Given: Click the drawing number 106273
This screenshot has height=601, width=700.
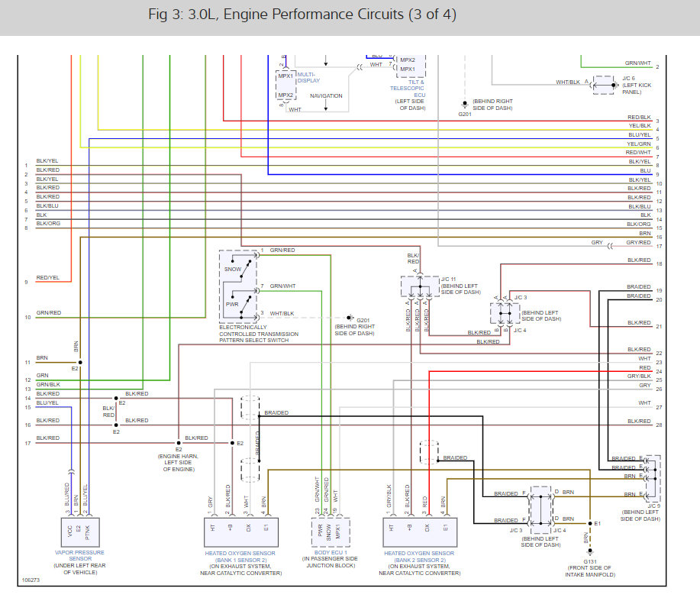Looking at the screenshot, I should [x=31, y=580].
